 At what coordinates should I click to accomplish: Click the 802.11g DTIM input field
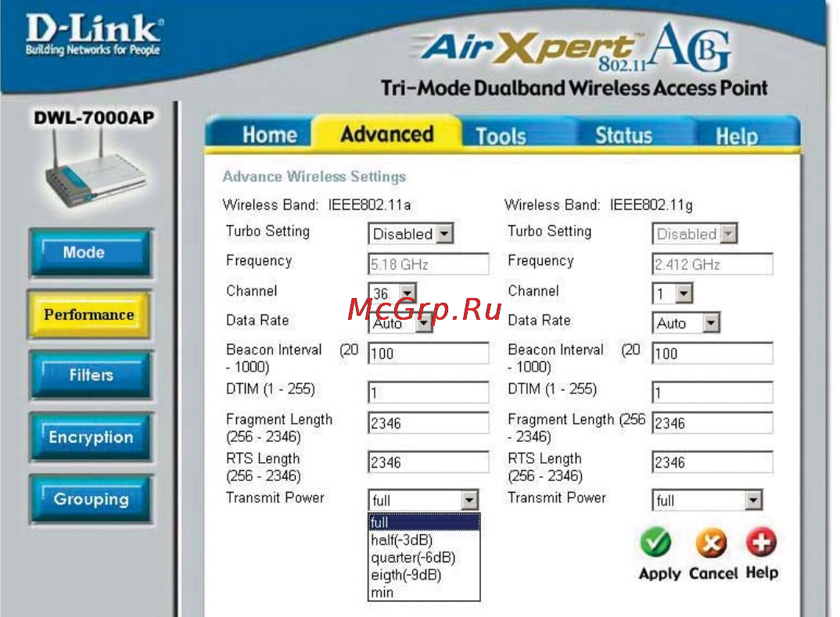pyautogui.click(x=713, y=392)
